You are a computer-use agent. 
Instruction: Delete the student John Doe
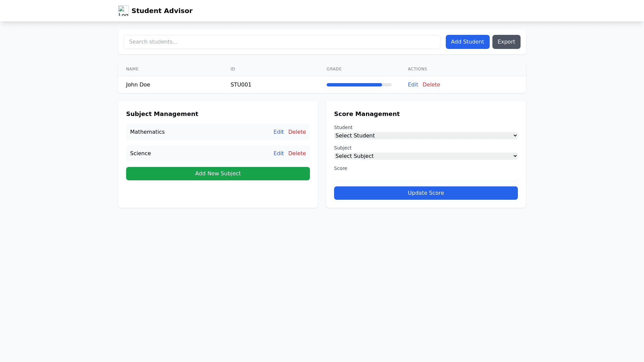pos(431,84)
